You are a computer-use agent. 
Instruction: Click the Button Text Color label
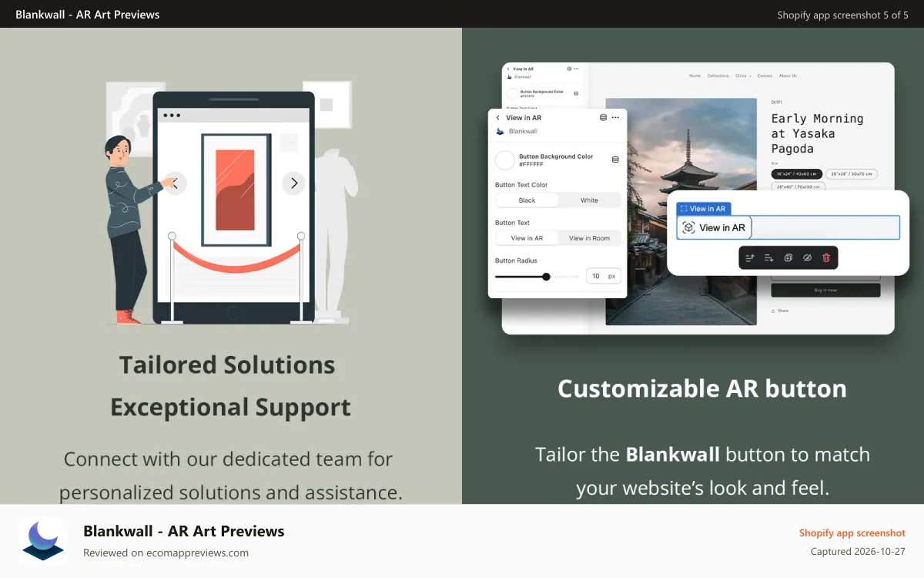pyautogui.click(x=521, y=185)
